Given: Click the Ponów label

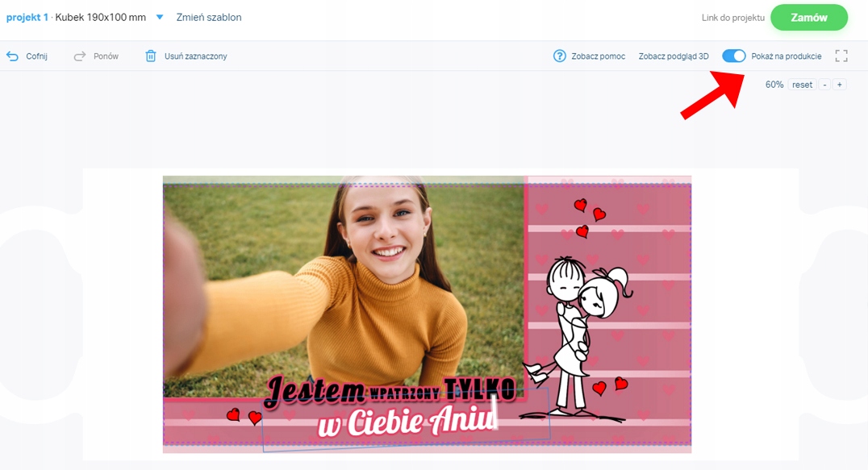Looking at the screenshot, I should [x=106, y=56].
